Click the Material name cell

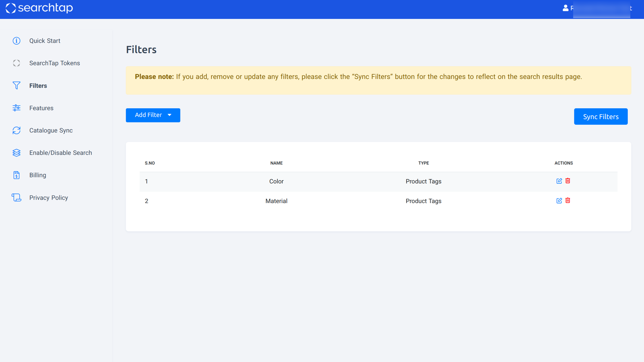pos(277,201)
